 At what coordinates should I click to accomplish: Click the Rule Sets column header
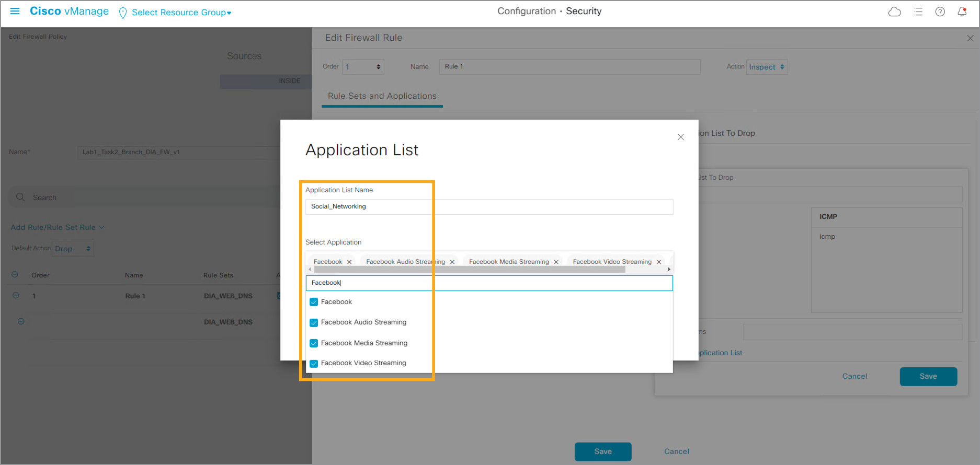218,275
